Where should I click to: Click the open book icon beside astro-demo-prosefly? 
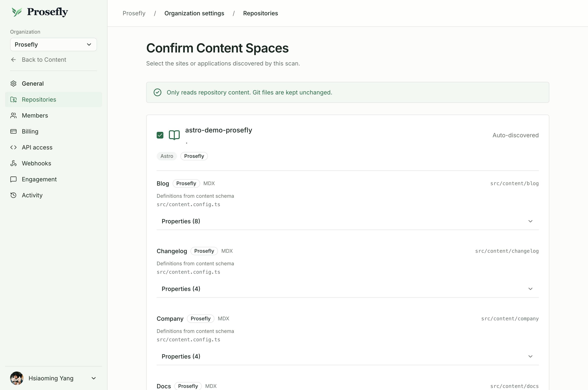(x=174, y=135)
